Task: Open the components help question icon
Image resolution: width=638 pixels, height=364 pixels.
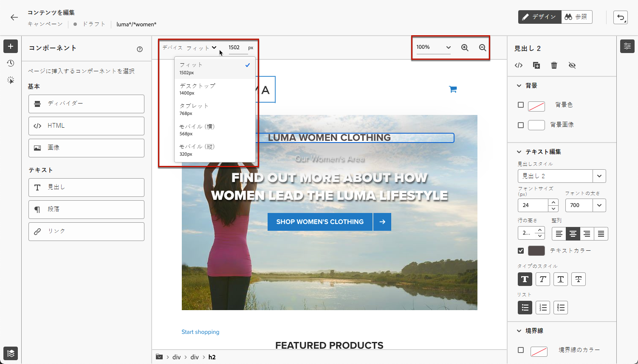Action: (x=140, y=49)
